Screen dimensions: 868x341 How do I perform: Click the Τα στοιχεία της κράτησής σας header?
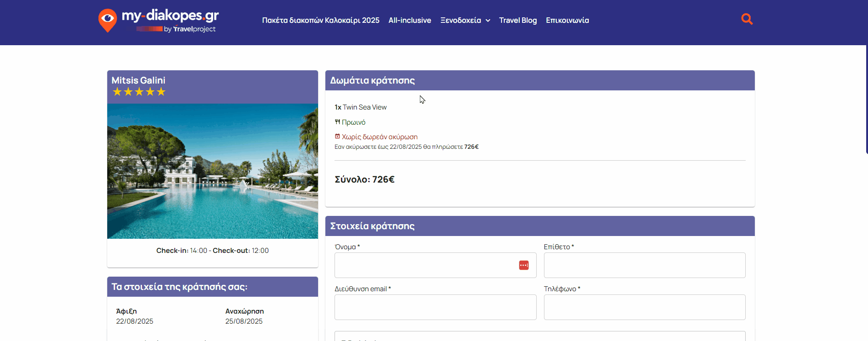click(213, 287)
